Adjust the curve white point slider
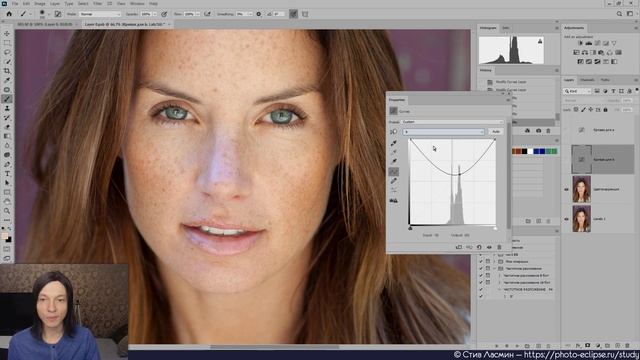The image size is (640, 360). (x=495, y=229)
